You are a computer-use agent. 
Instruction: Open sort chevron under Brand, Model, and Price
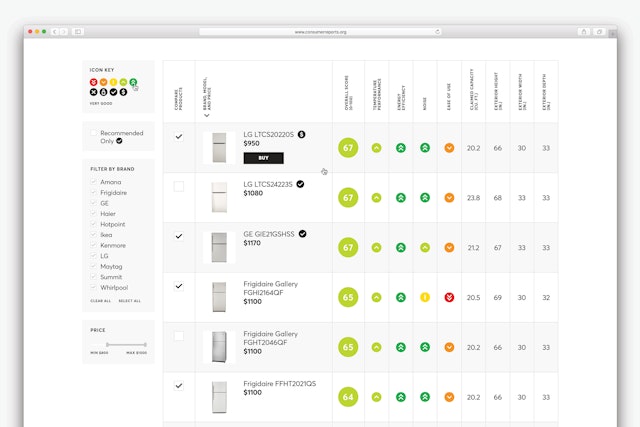[x=207, y=116]
